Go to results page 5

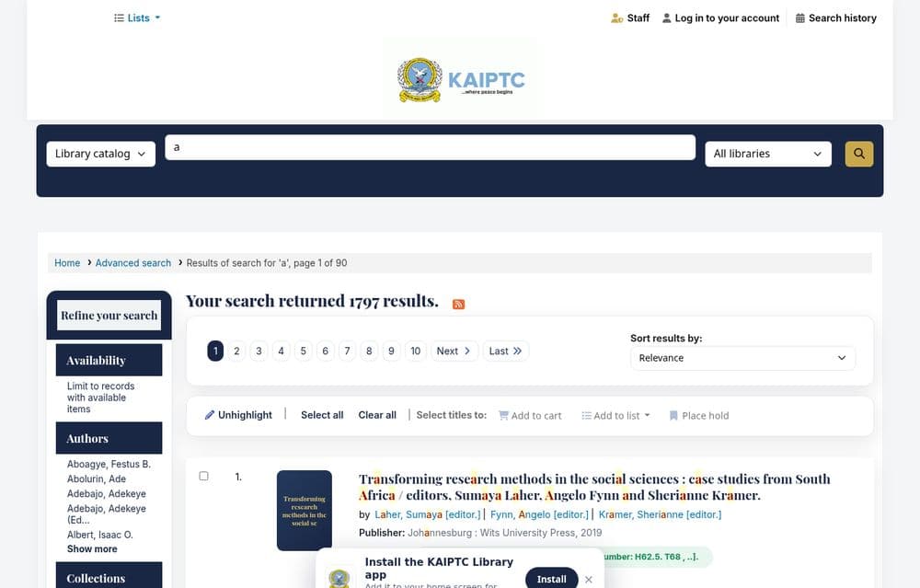point(304,351)
